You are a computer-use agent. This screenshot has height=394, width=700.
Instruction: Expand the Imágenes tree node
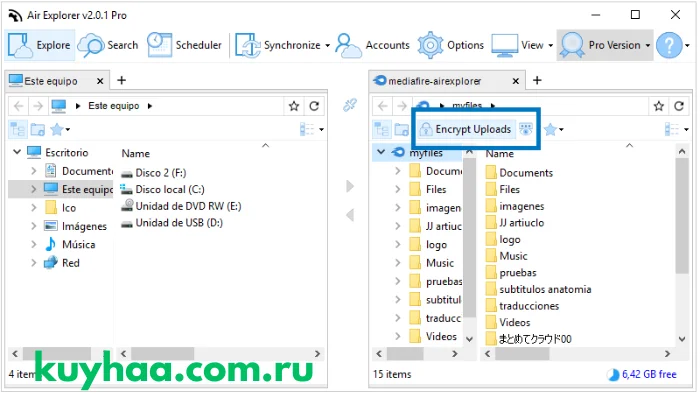34,226
